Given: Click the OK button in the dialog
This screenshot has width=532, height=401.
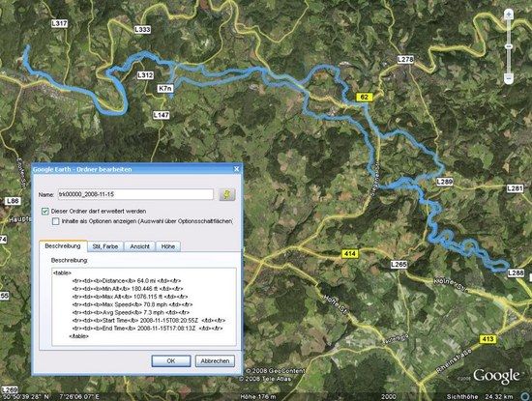Looking at the screenshot, I should pyautogui.click(x=171, y=361).
